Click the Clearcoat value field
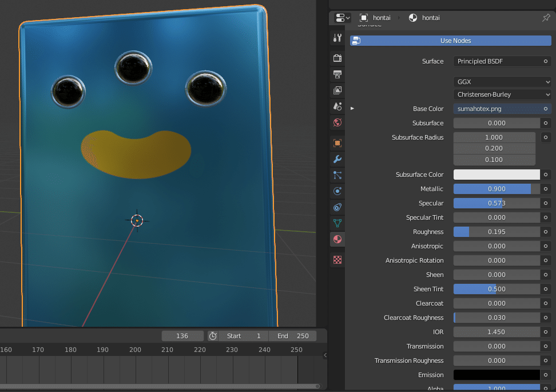The height and width of the screenshot is (392, 556). pos(497,303)
